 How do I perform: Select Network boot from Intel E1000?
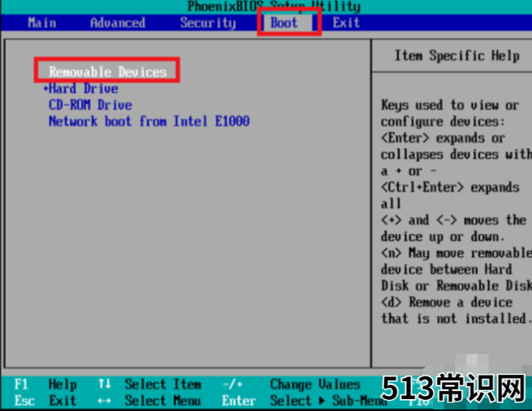[x=149, y=121]
